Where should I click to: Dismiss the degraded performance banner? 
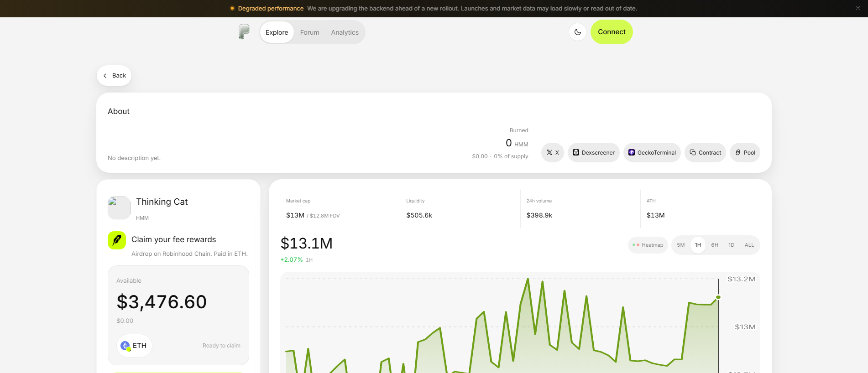click(858, 8)
